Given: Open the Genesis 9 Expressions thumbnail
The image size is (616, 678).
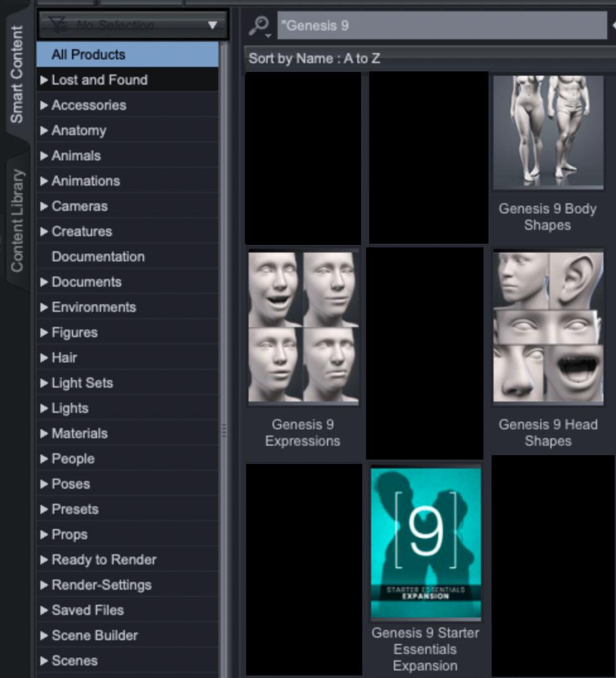Looking at the screenshot, I should [x=303, y=328].
